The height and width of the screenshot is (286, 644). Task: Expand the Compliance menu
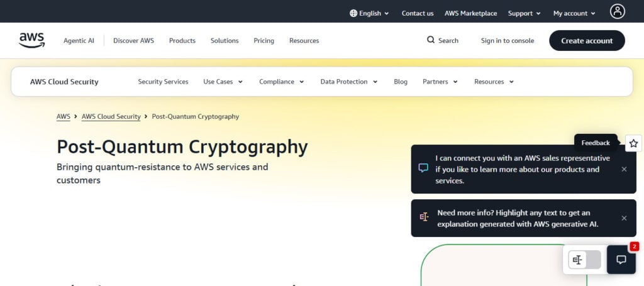[x=281, y=82]
